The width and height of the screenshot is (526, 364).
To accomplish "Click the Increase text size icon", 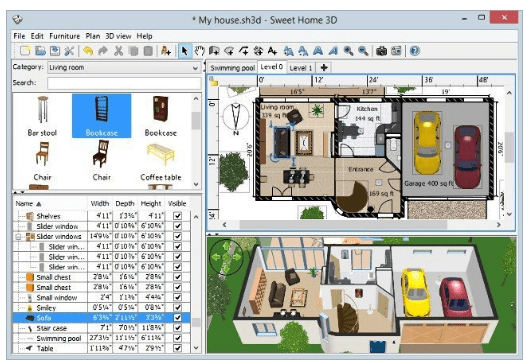I will (288, 51).
